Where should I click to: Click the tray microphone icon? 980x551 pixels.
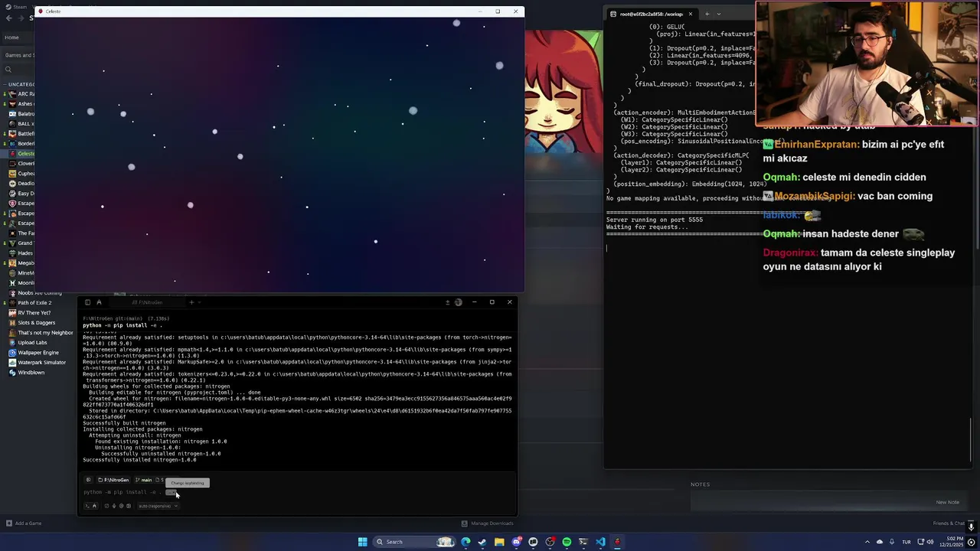[892, 542]
